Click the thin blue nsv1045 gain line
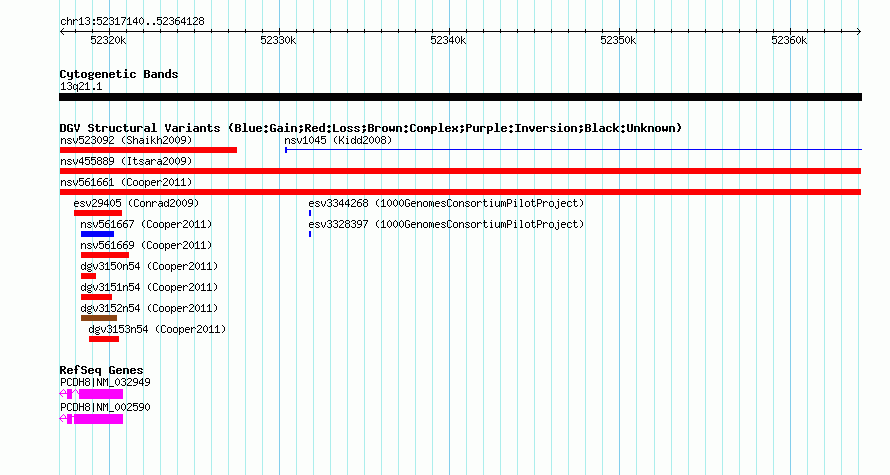890x475 pixels. pyautogui.click(x=573, y=150)
